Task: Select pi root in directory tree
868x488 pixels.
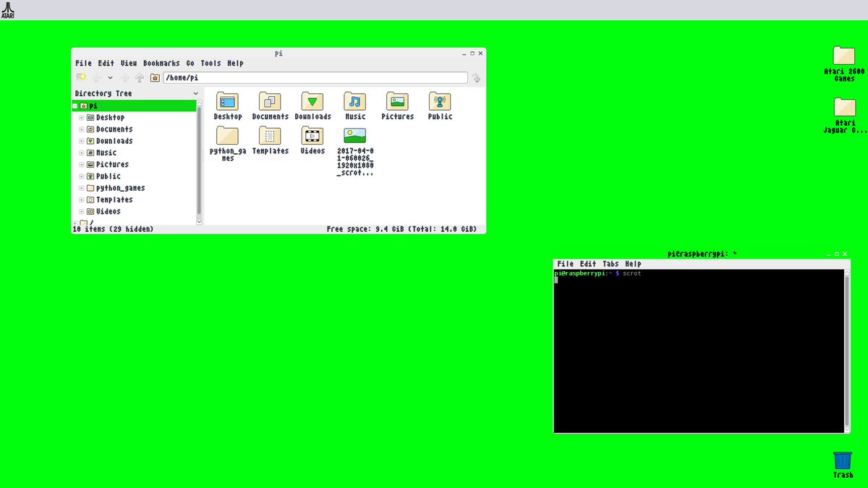Action: tap(134, 106)
